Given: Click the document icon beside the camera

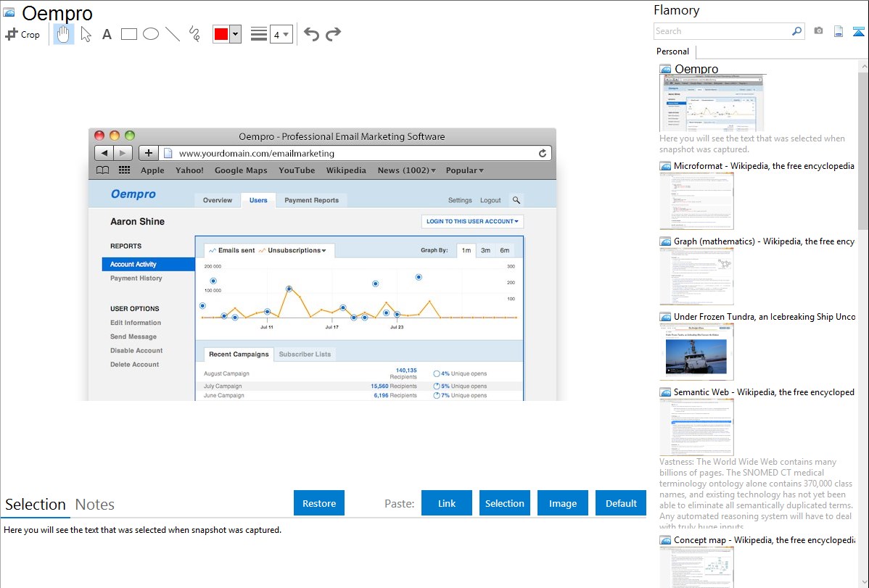Looking at the screenshot, I should click(x=839, y=31).
